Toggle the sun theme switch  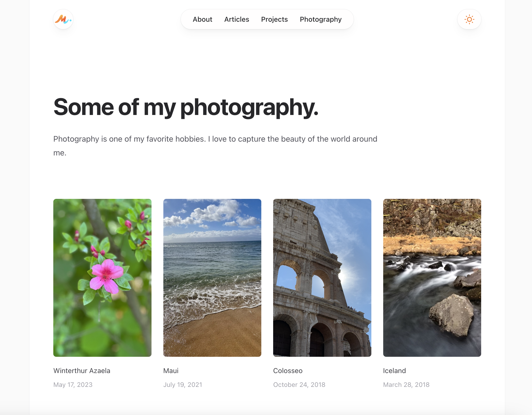pos(469,19)
